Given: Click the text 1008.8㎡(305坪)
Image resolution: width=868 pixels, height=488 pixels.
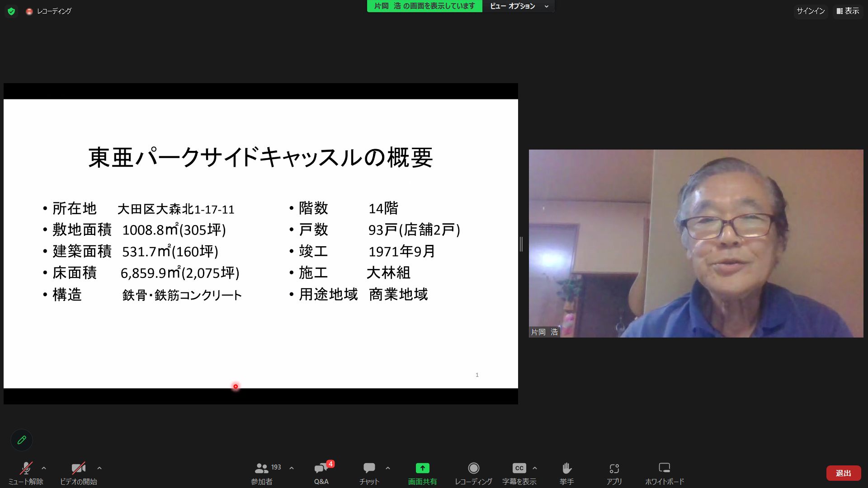Looking at the screenshot, I should point(174,230).
